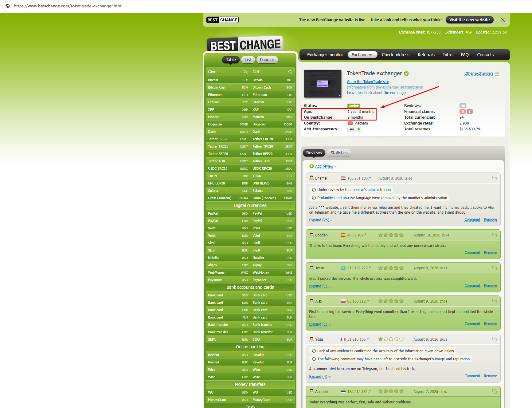Click the browser address bar URL
The height and width of the screenshot is (408, 532).
point(68,6)
